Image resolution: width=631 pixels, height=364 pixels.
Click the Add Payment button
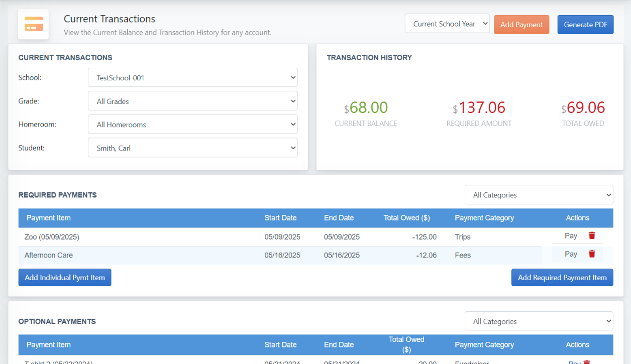click(x=521, y=24)
